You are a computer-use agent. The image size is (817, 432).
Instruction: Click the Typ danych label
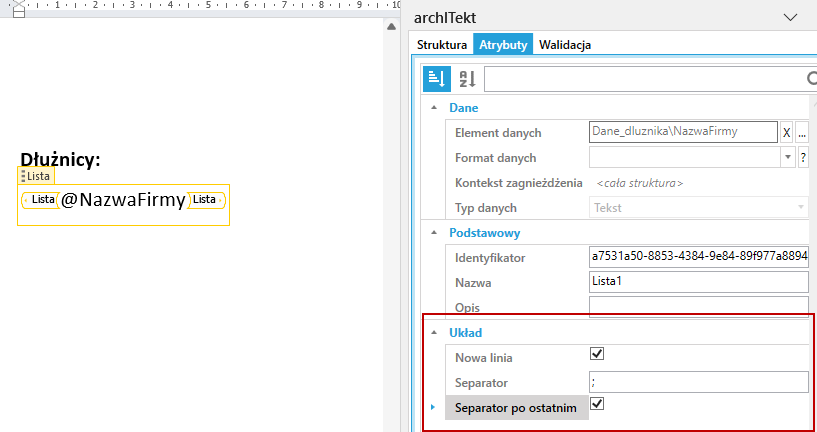tap(486, 208)
